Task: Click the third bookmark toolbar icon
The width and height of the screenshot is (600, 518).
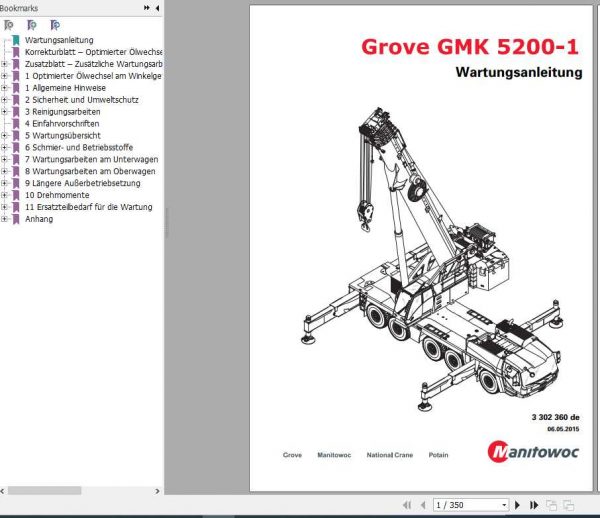Action: 55,25
